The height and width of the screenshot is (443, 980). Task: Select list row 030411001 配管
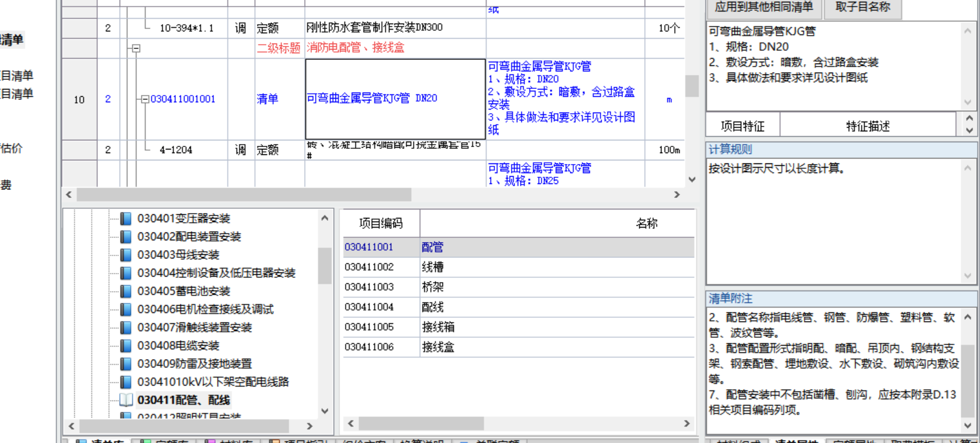pos(519,247)
